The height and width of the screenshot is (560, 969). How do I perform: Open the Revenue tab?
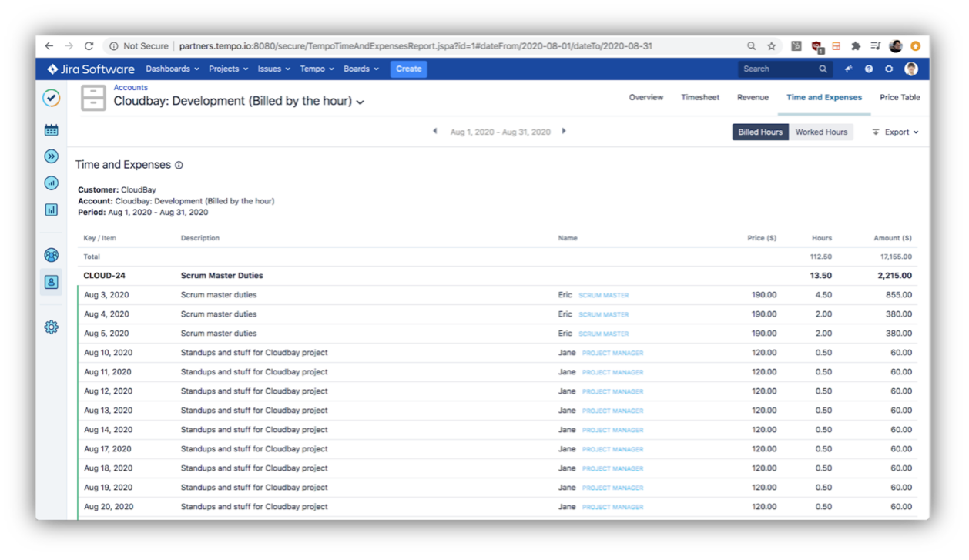753,98
